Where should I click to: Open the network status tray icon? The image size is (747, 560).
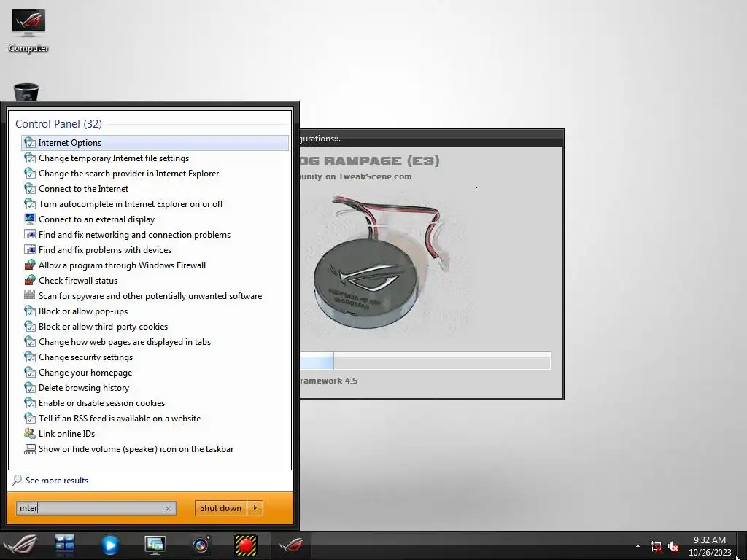656,547
